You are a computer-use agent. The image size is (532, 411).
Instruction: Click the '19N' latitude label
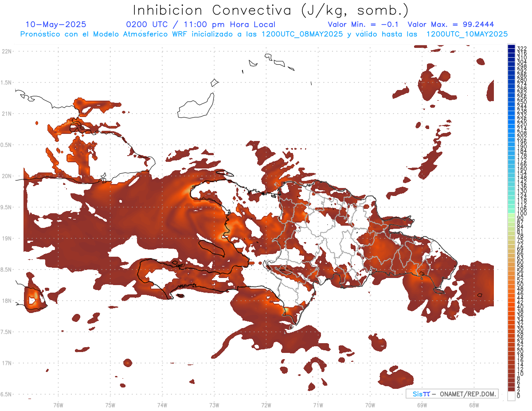pos(7,239)
